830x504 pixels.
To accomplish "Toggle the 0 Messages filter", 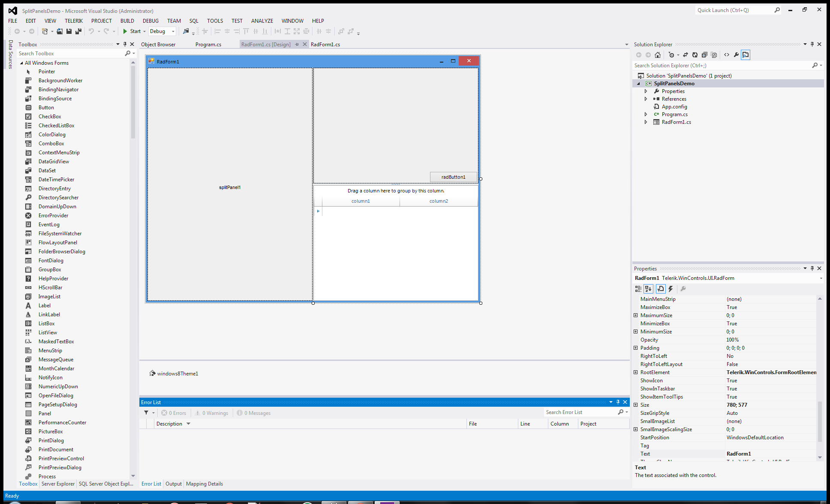I will pos(254,413).
